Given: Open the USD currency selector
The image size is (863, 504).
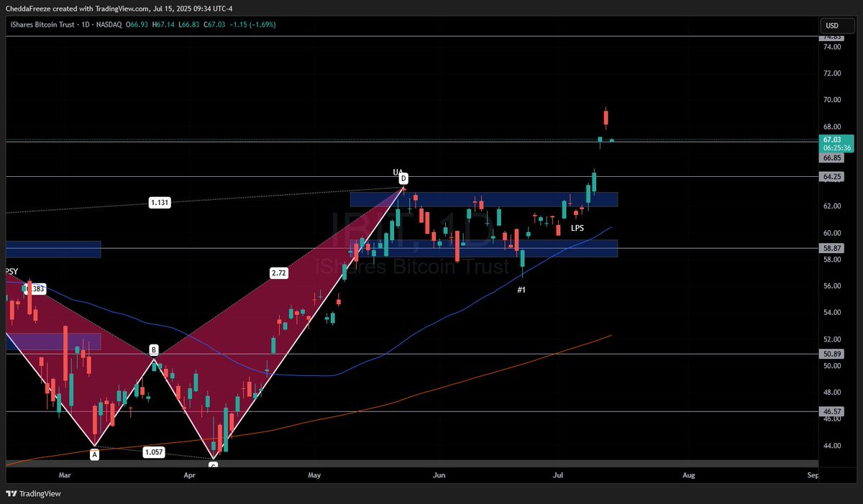Looking at the screenshot, I should pyautogui.click(x=838, y=25).
